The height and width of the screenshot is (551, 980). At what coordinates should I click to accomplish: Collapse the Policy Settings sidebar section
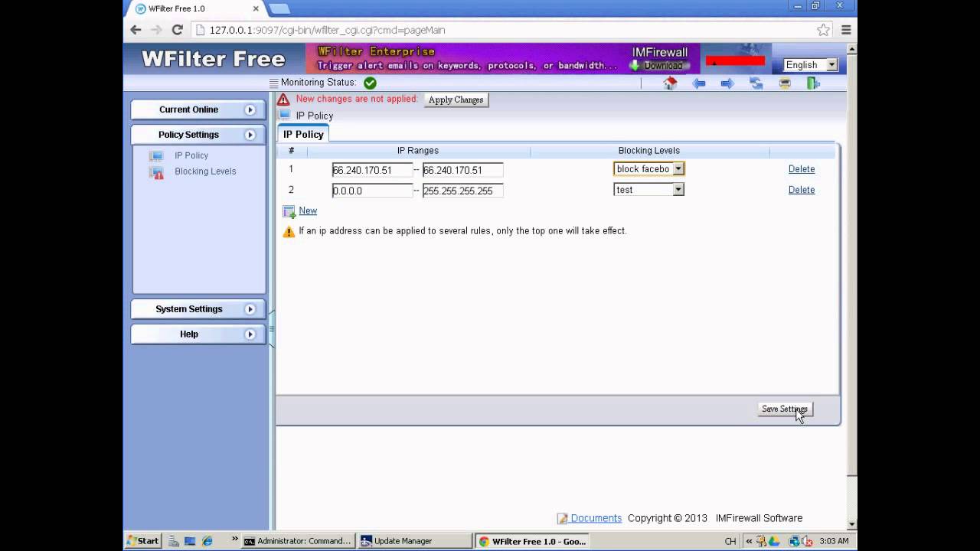[198, 135]
